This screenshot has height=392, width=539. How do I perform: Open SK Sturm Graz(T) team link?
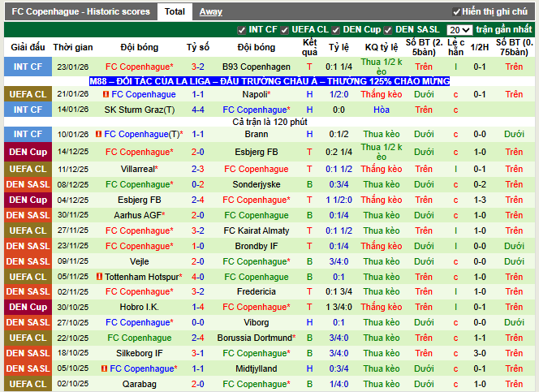point(140,110)
